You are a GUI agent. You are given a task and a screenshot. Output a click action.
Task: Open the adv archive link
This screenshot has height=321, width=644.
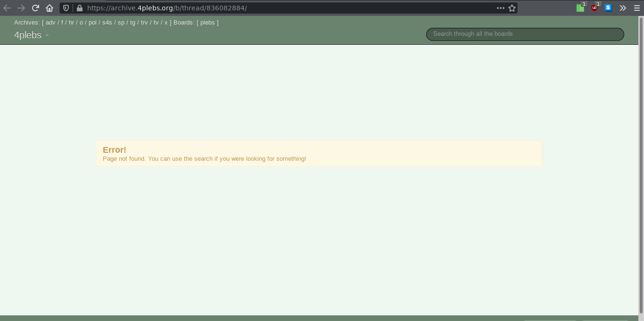(50, 23)
